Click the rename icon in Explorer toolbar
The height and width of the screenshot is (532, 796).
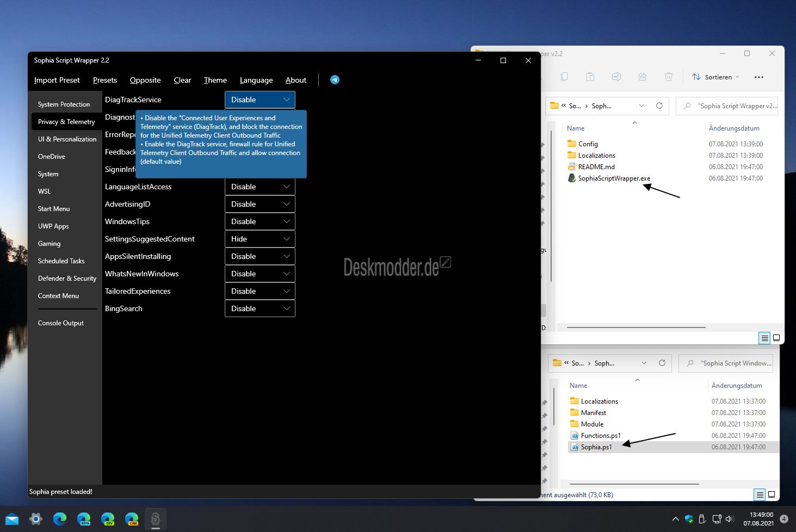coord(616,77)
